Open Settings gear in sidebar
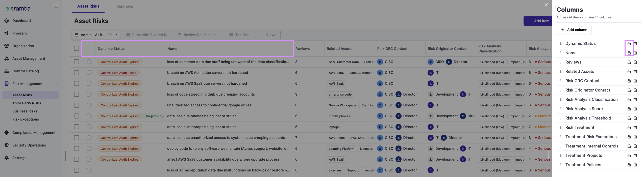This screenshot has width=644, height=177. tap(7, 158)
